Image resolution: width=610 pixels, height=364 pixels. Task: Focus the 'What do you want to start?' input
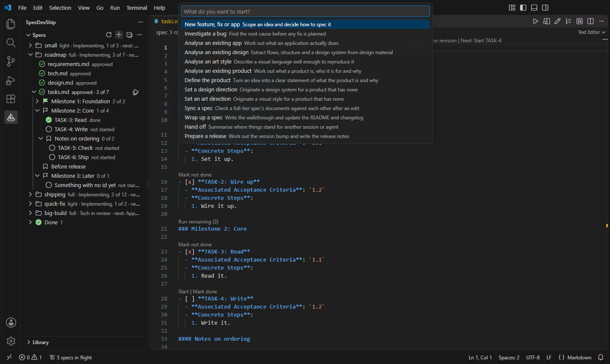pos(305,11)
